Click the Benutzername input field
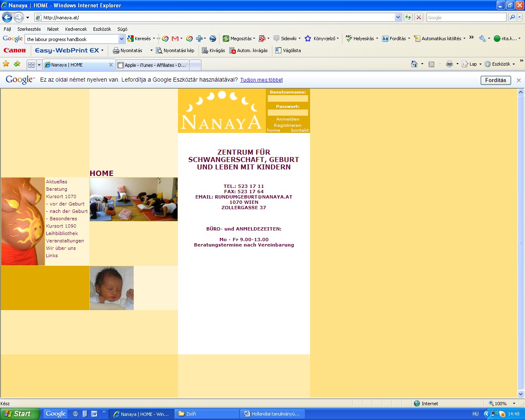This screenshot has height=420, width=525. click(288, 98)
